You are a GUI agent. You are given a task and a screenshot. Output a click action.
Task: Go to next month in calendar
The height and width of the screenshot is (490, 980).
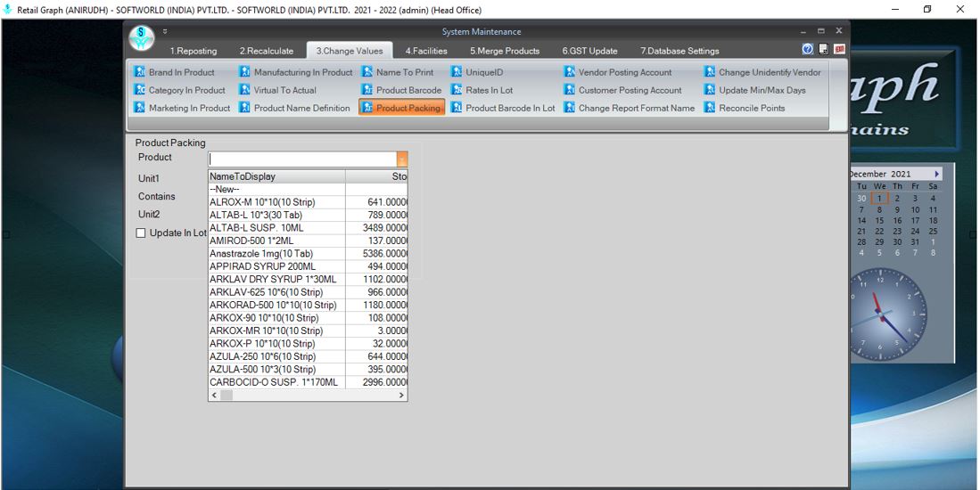[x=936, y=174]
